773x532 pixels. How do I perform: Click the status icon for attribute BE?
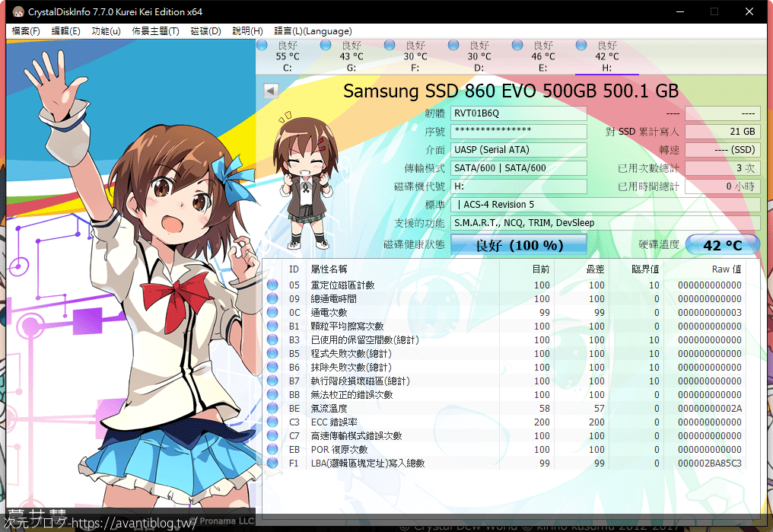pyautogui.click(x=272, y=408)
